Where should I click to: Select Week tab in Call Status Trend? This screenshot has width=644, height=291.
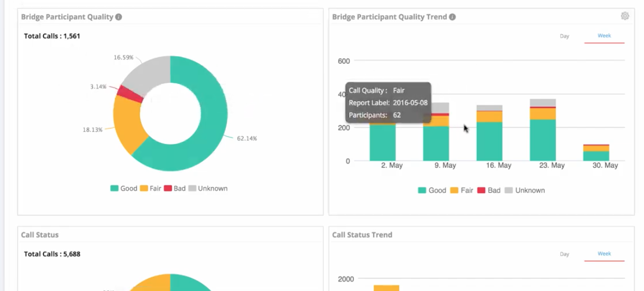604,254
